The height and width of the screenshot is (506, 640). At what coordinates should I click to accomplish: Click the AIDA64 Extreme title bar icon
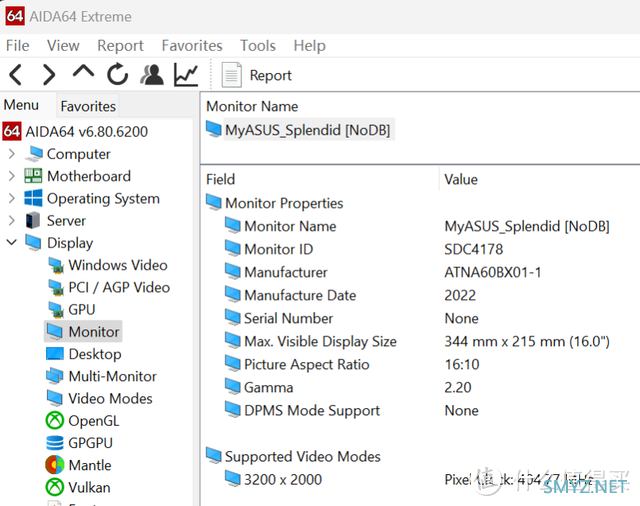point(15,16)
